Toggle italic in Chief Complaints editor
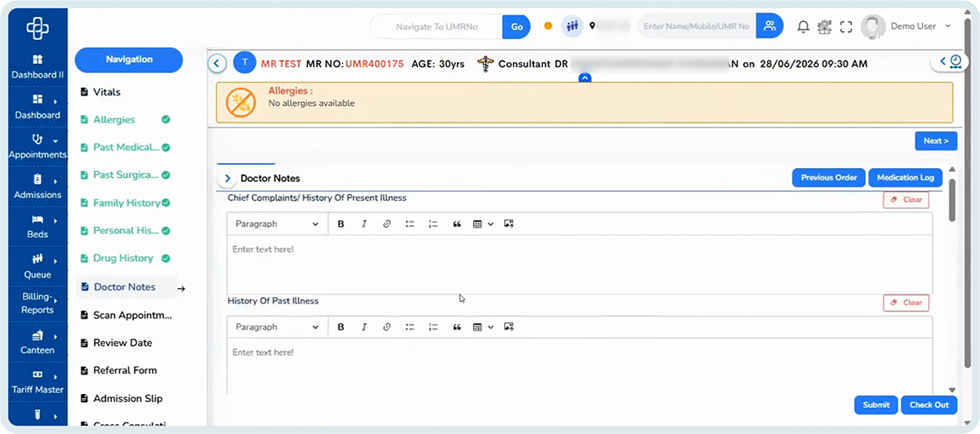 coord(364,224)
